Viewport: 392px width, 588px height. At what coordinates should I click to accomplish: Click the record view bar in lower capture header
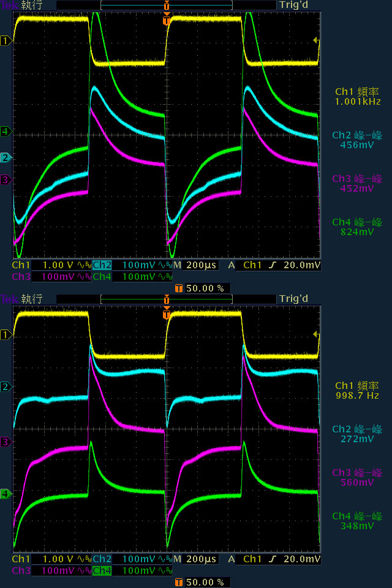167,300
